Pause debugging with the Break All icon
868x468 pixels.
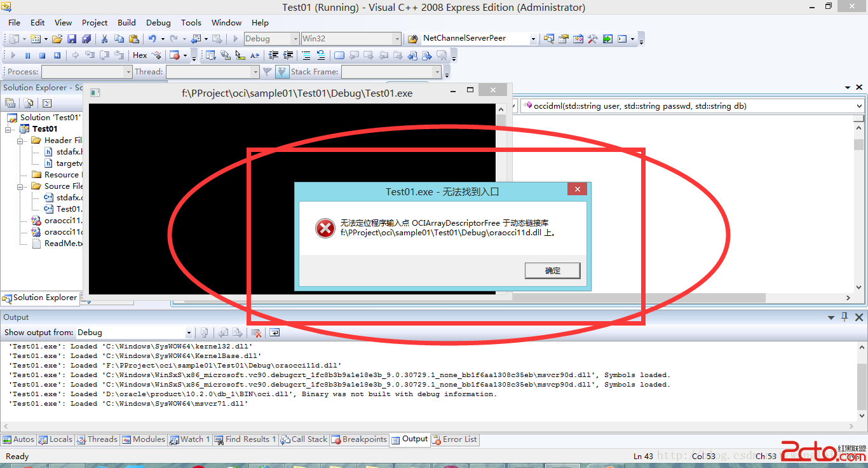(28, 55)
